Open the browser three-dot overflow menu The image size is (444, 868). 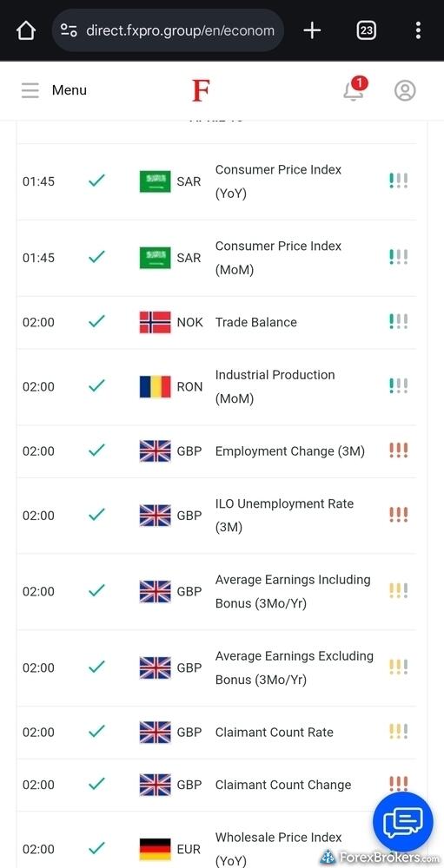click(x=418, y=30)
